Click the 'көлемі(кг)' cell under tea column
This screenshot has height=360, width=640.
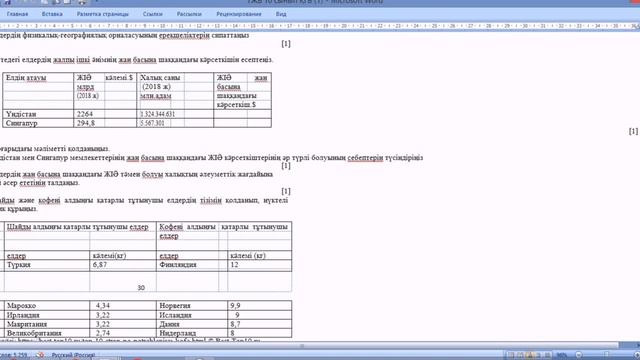[x=122, y=256]
